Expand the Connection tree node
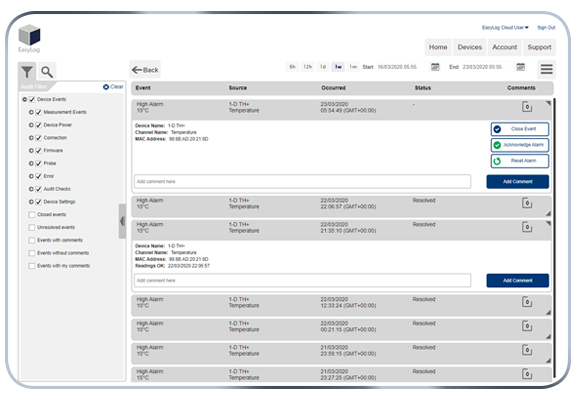 [31, 138]
